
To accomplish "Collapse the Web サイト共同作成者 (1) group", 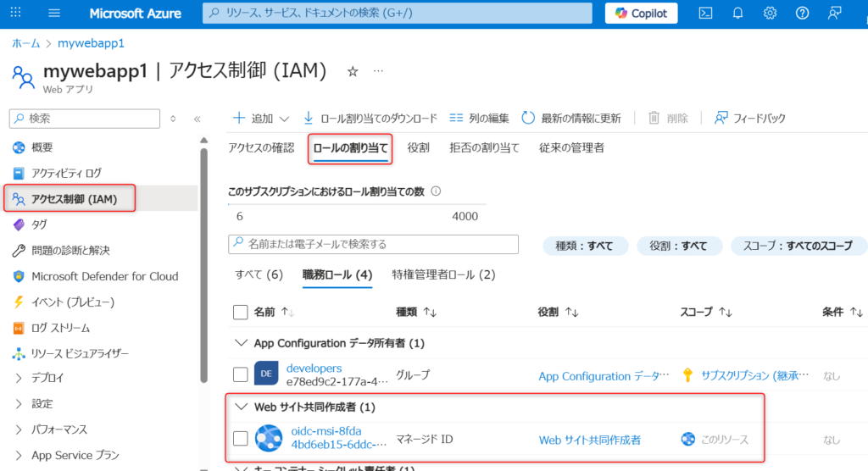I will pyautogui.click(x=241, y=407).
